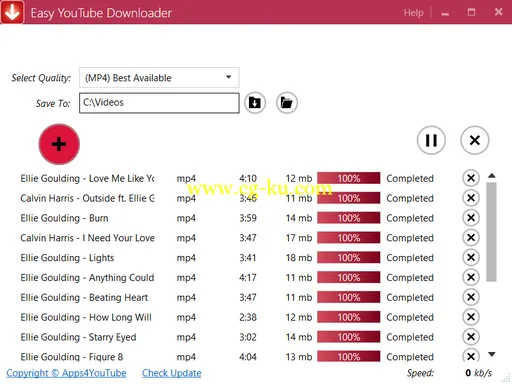Remove the Starry Eyed row
512x384 pixels.
471,337
